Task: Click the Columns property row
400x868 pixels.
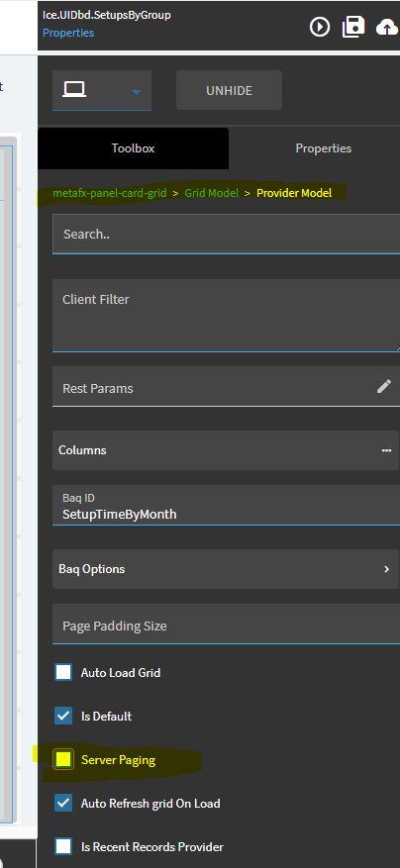Action: coord(226,450)
